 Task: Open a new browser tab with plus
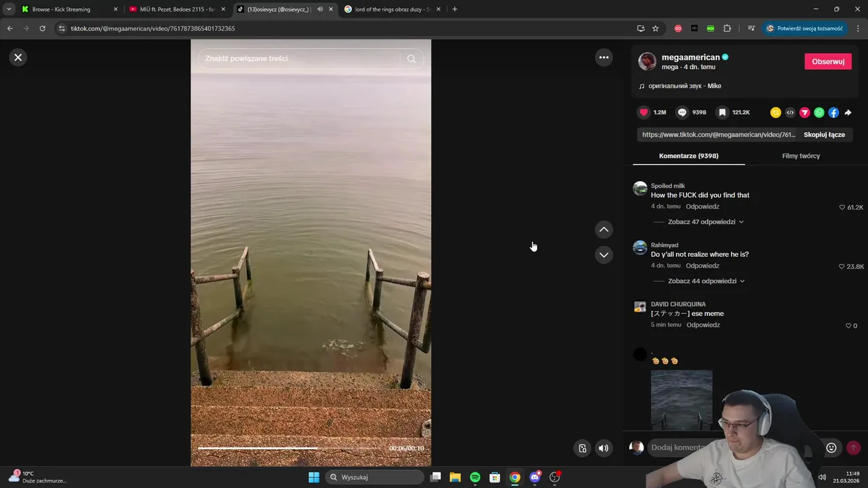tap(454, 9)
